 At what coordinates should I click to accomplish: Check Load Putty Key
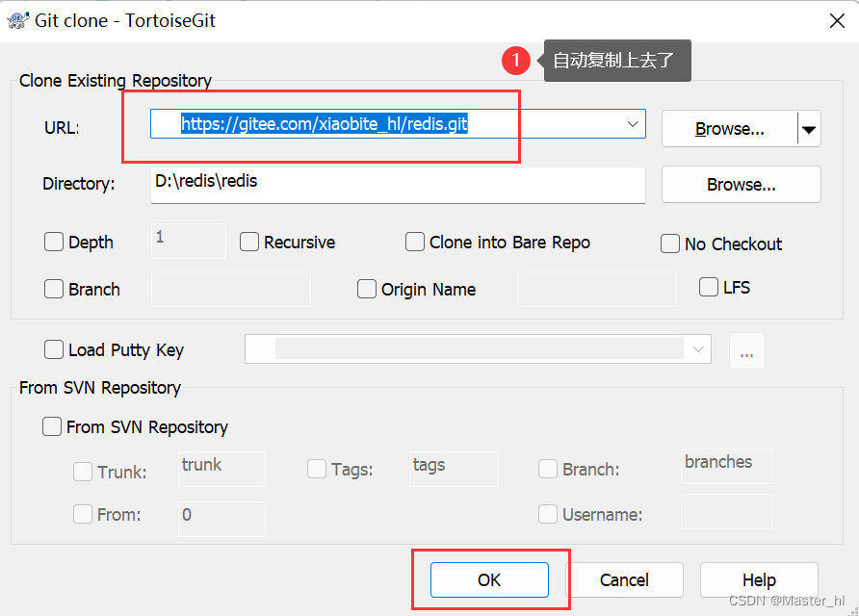pyautogui.click(x=54, y=349)
